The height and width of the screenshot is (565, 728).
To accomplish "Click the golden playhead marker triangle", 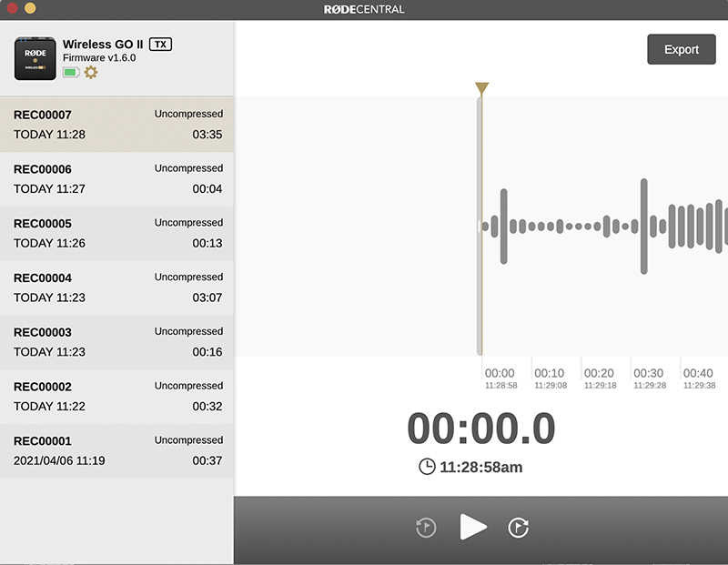I will click(482, 87).
